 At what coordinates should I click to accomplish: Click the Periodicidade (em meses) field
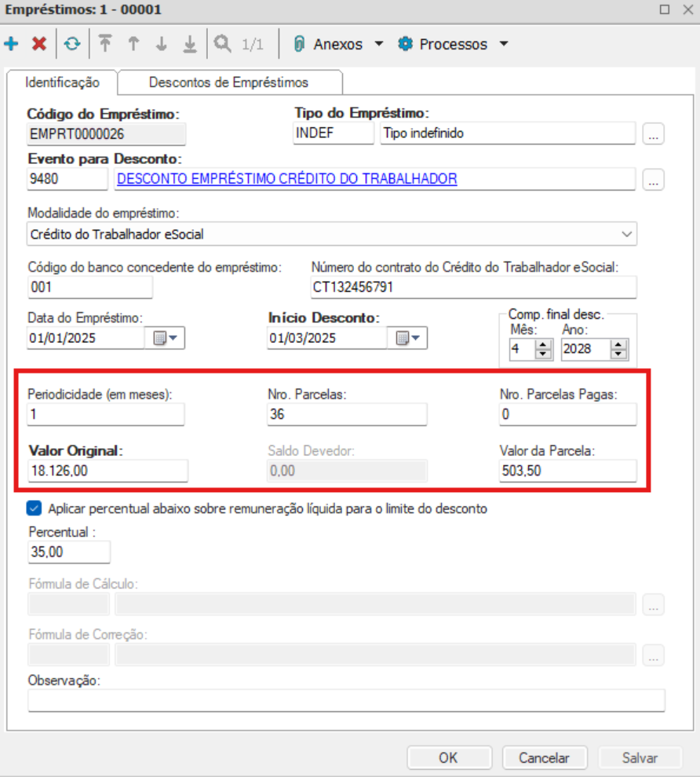(x=106, y=414)
